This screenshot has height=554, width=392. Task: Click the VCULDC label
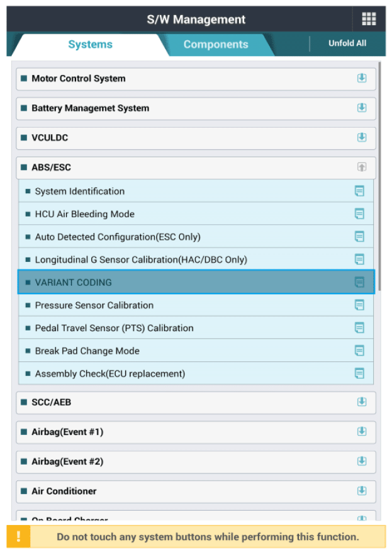[50, 137]
